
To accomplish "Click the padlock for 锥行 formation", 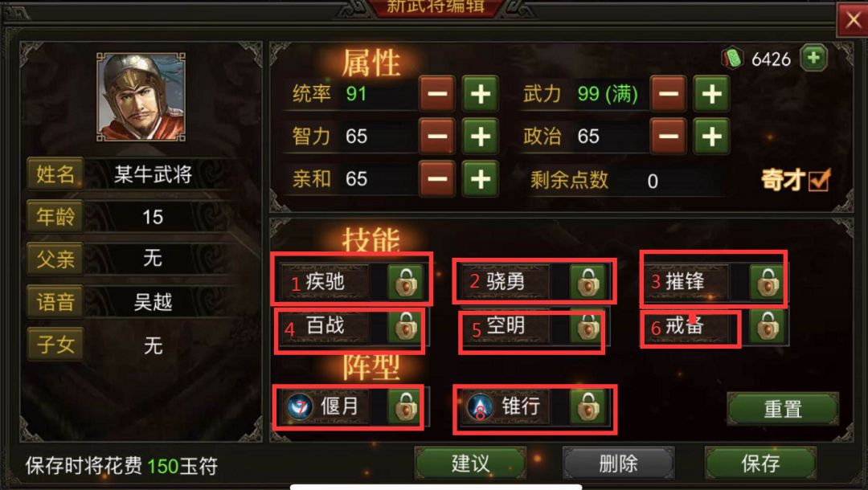I will (x=588, y=407).
